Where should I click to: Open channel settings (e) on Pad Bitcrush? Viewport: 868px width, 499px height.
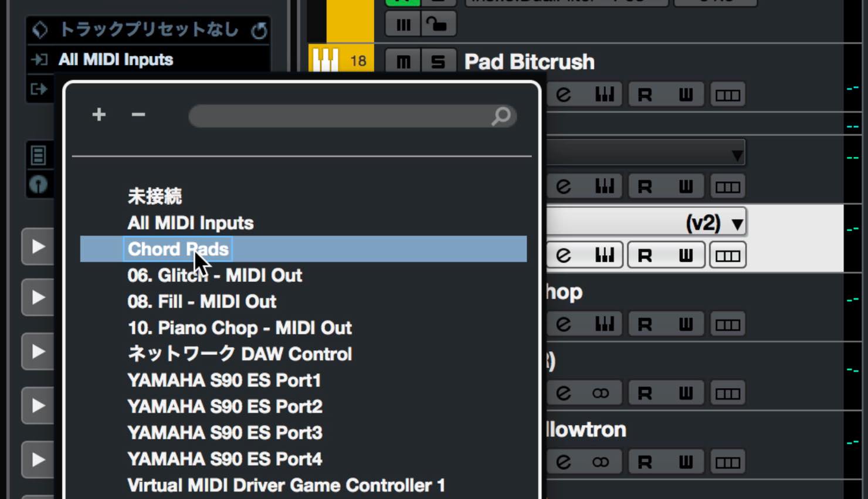[x=564, y=94]
